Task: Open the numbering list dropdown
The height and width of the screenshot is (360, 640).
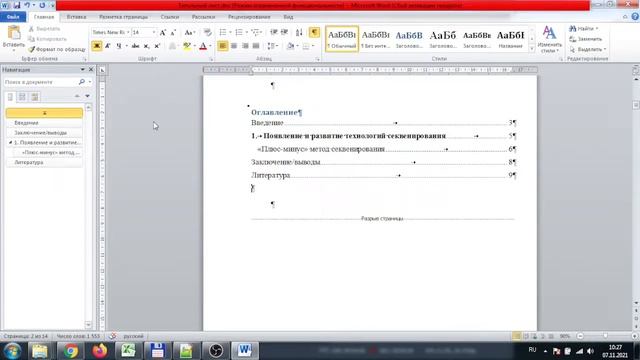Action: coord(247,32)
